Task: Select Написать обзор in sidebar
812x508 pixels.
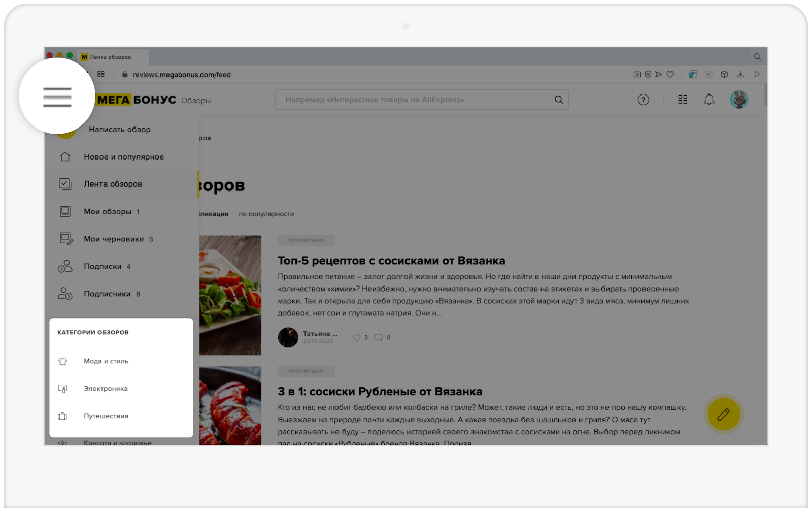Action: point(120,130)
